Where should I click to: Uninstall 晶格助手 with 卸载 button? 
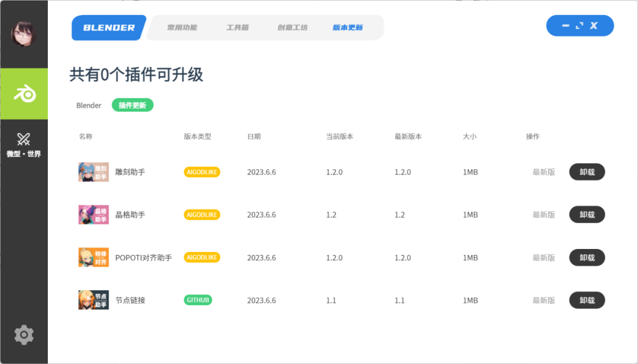tap(587, 215)
